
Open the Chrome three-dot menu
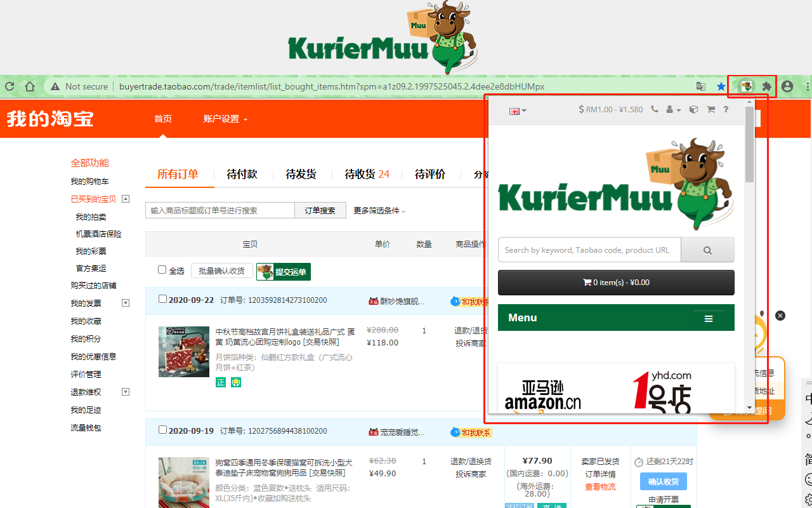(x=808, y=86)
